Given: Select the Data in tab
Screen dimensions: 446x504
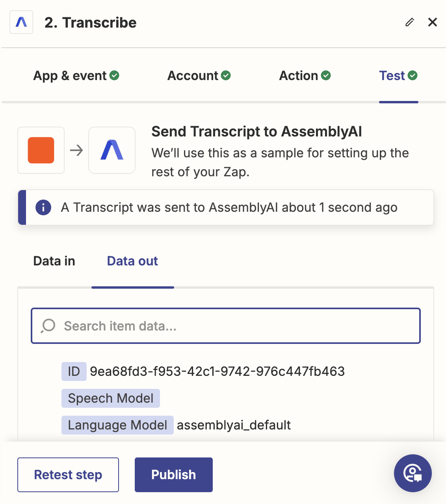Looking at the screenshot, I should (x=54, y=261).
